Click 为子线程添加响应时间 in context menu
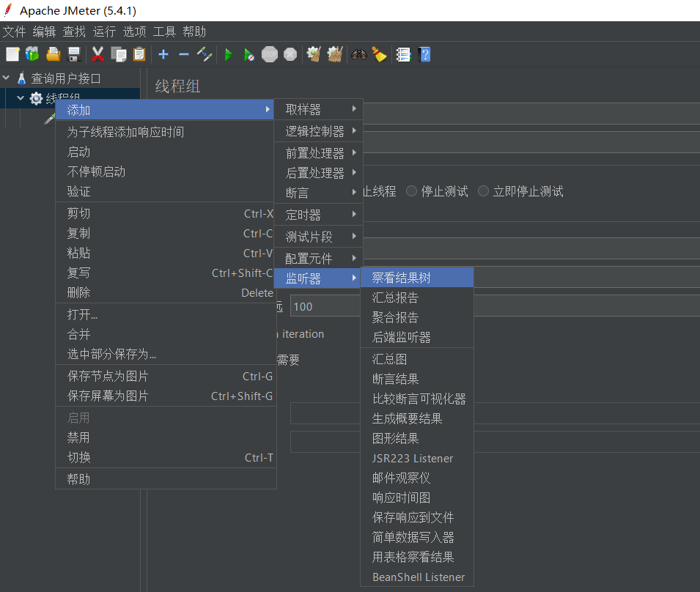Image resolution: width=700 pixels, height=592 pixels. point(166,132)
